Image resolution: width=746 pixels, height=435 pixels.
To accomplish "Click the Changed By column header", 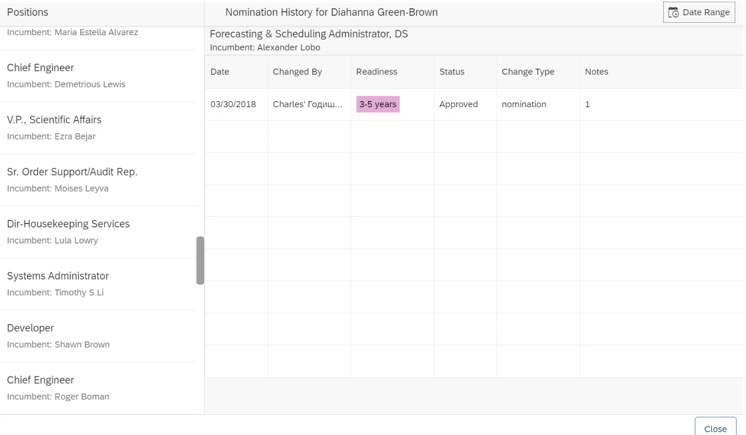I will click(297, 72).
